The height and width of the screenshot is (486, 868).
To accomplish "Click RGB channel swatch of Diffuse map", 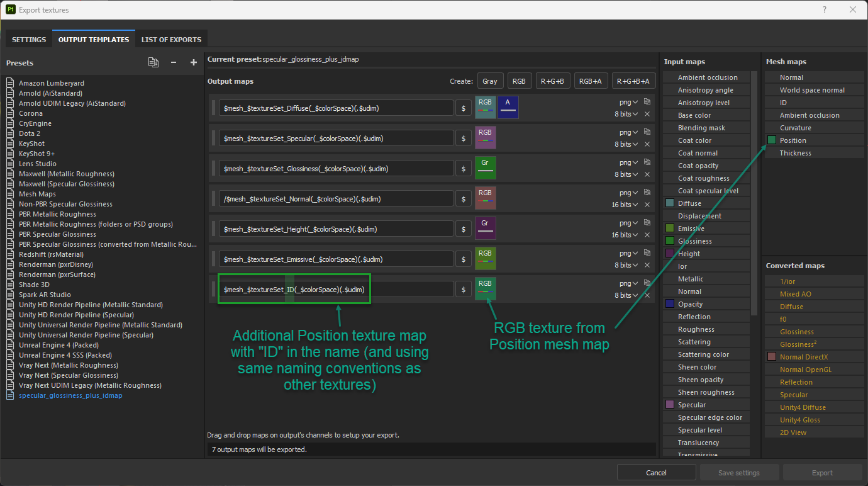I will pos(485,108).
